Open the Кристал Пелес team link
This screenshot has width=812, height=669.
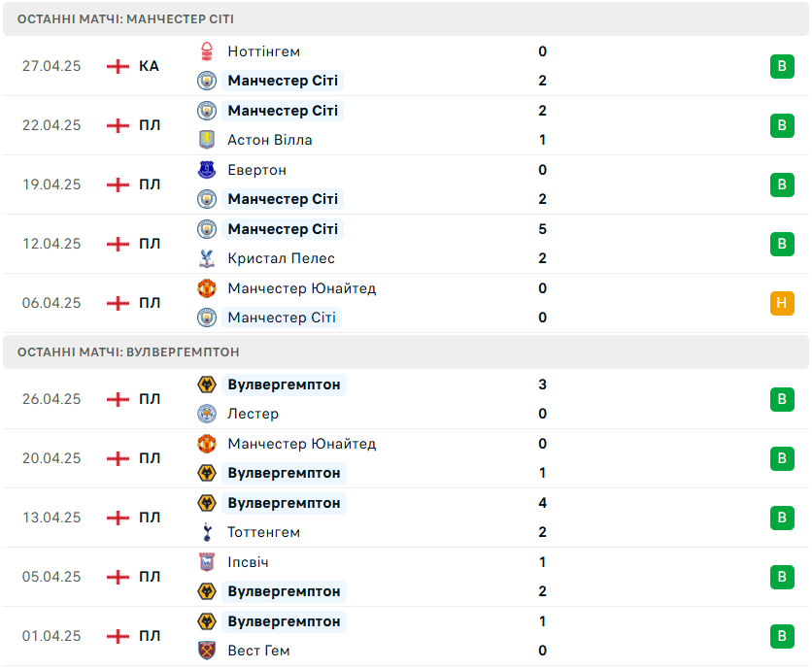282,258
